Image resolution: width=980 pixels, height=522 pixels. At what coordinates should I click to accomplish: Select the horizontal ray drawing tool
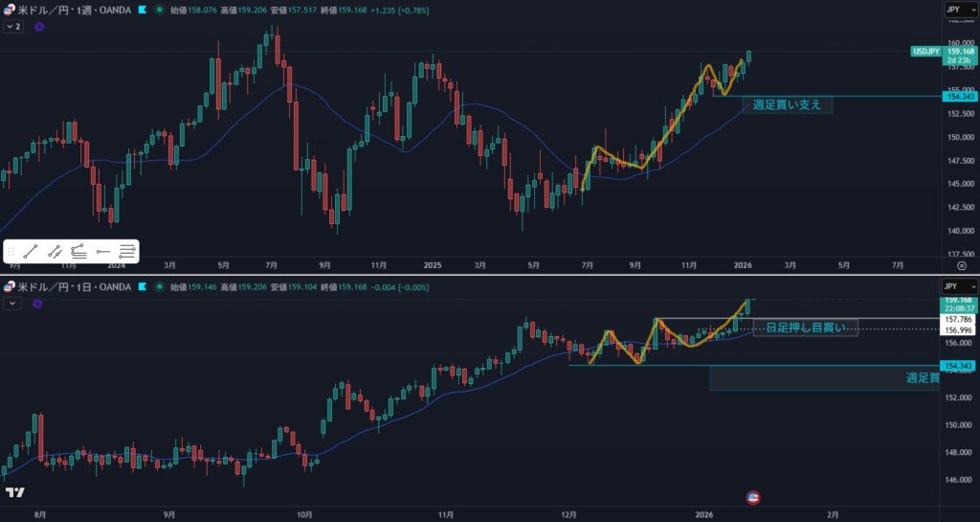102,252
